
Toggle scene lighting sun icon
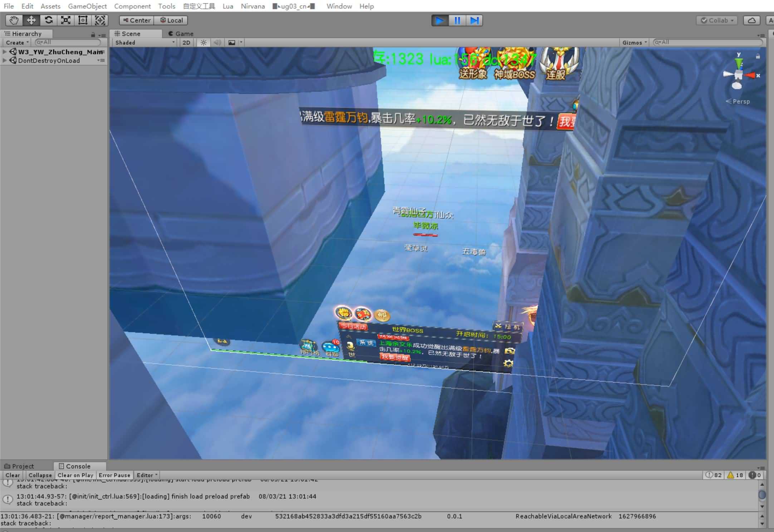tap(204, 43)
